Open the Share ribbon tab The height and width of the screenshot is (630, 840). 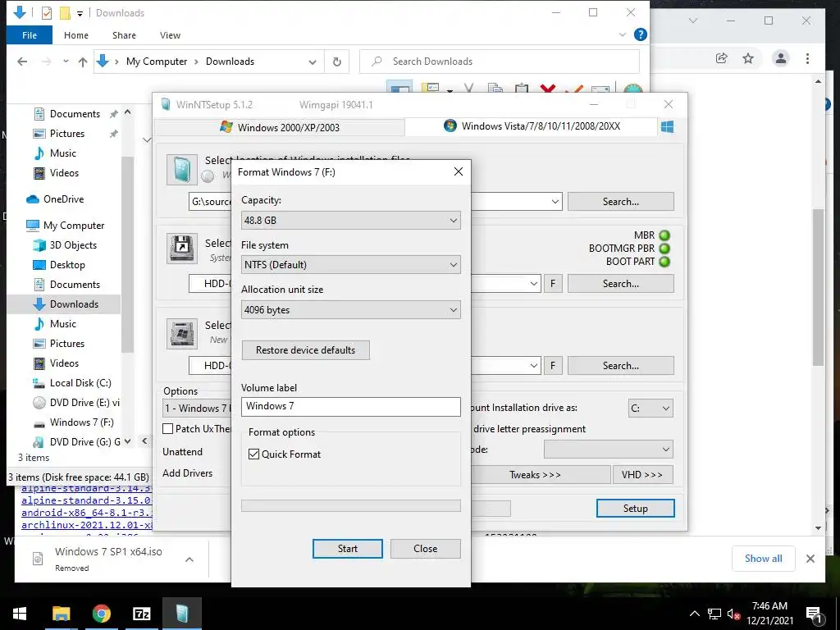click(125, 35)
